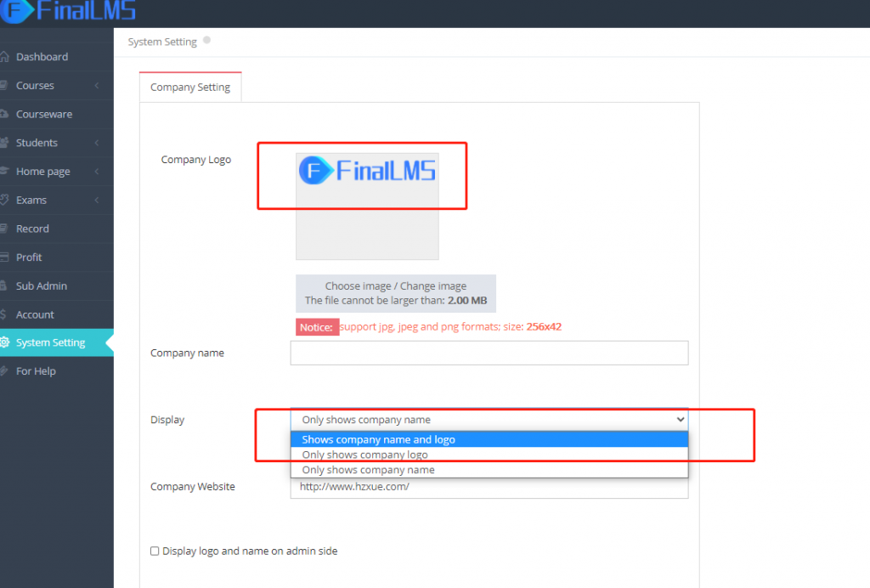Viewport: 870px width, 588px height.
Task: Click the For Help icon
Action: click(x=3, y=370)
